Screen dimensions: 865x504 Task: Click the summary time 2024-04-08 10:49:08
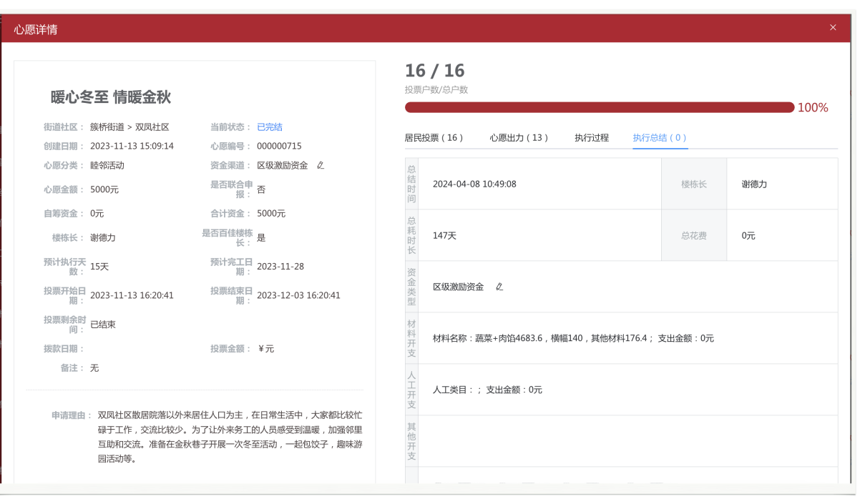click(474, 184)
